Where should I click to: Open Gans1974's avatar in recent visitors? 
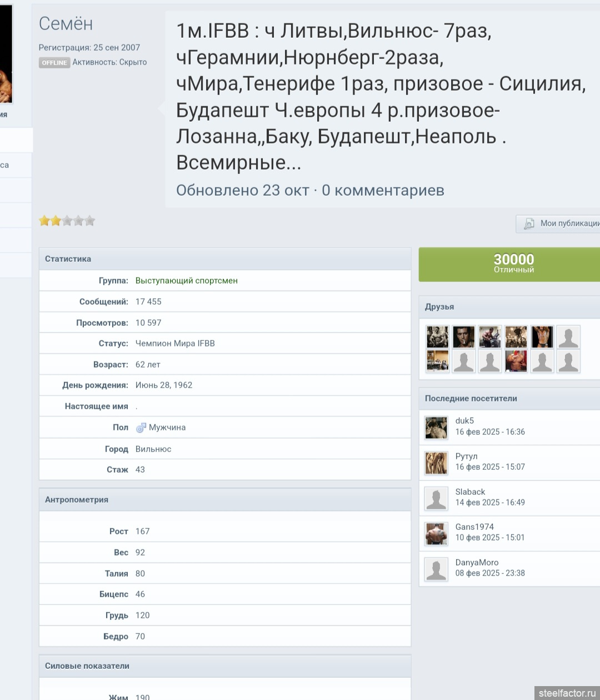pos(436,533)
